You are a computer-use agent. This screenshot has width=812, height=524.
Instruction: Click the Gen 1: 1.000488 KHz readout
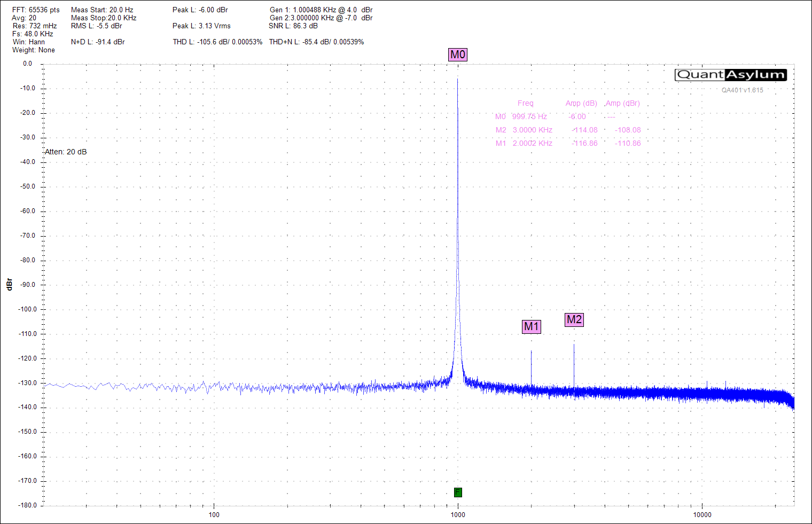[x=321, y=10]
